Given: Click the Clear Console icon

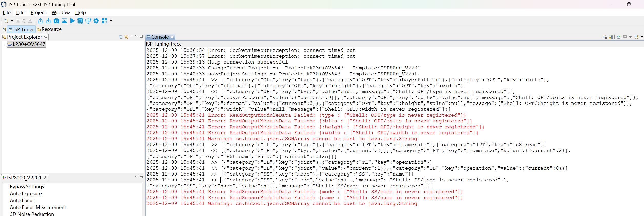Looking at the screenshot, I should [x=605, y=37].
